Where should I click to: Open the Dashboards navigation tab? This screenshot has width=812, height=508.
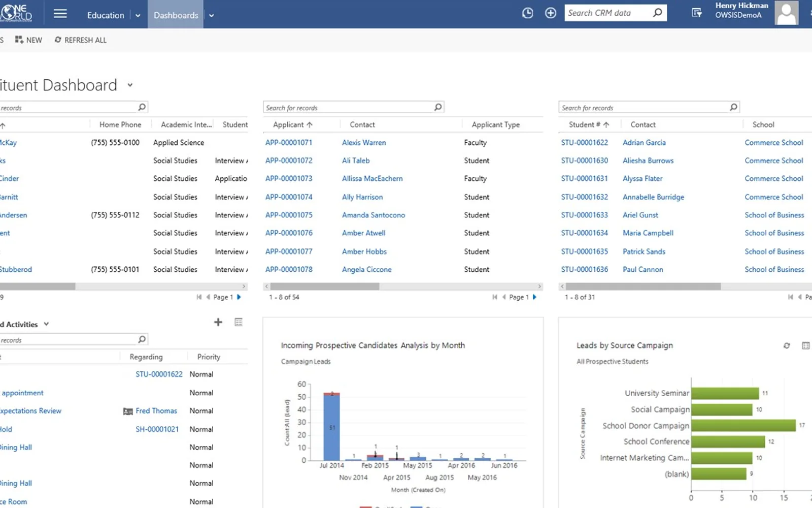click(x=176, y=15)
